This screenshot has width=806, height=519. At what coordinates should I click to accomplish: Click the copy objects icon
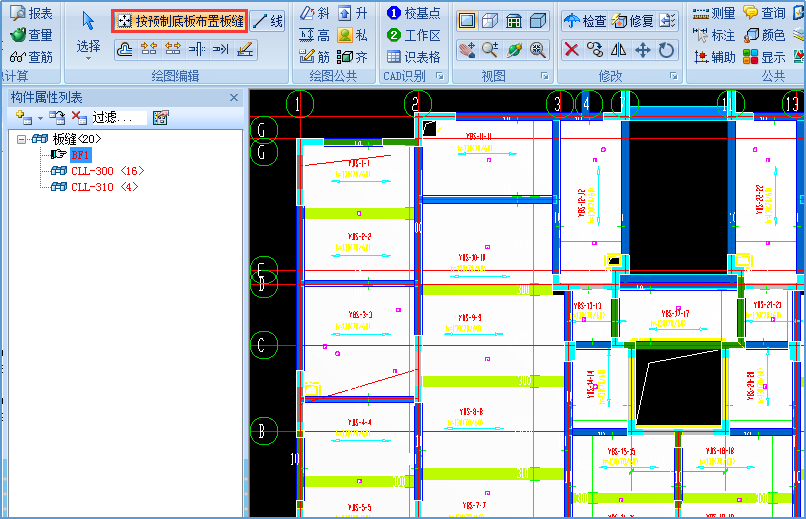click(595, 50)
